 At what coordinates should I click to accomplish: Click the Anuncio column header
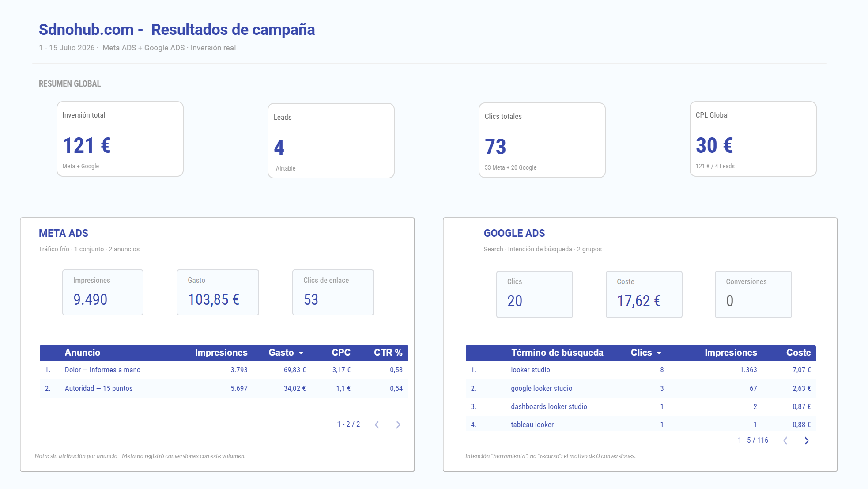pyautogui.click(x=83, y=353)
